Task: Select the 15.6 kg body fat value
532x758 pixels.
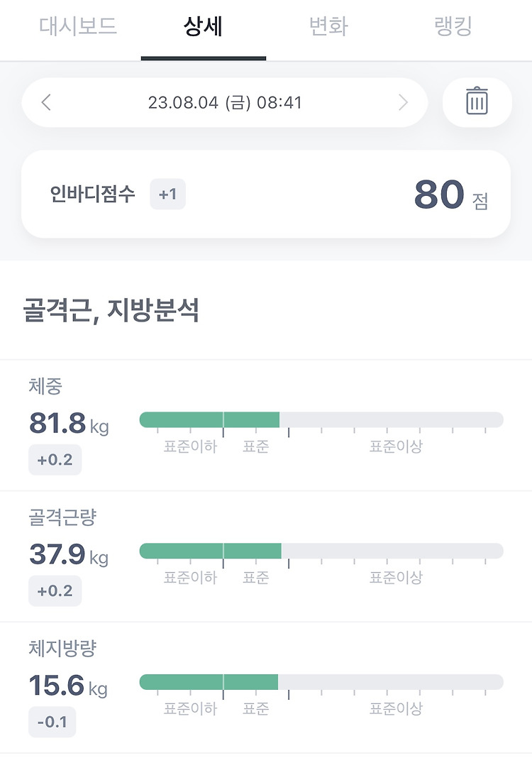Action: [68, 686]
